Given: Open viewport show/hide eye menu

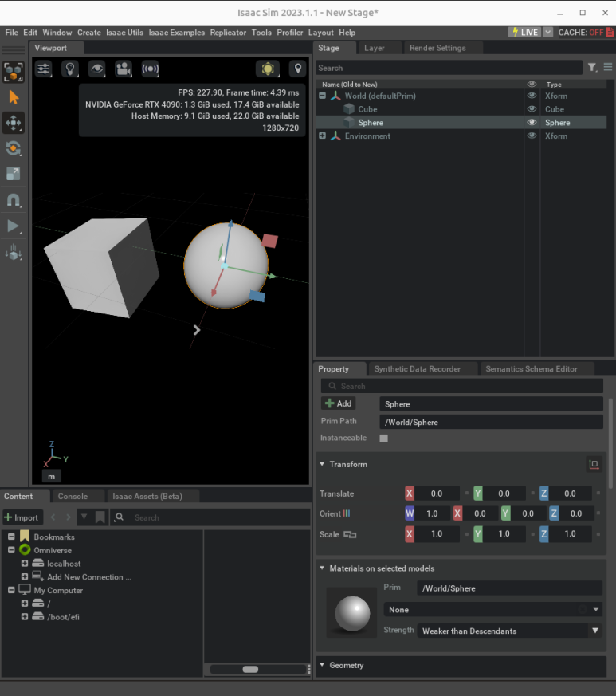Looking at the screenshot, I should (96, 69).
